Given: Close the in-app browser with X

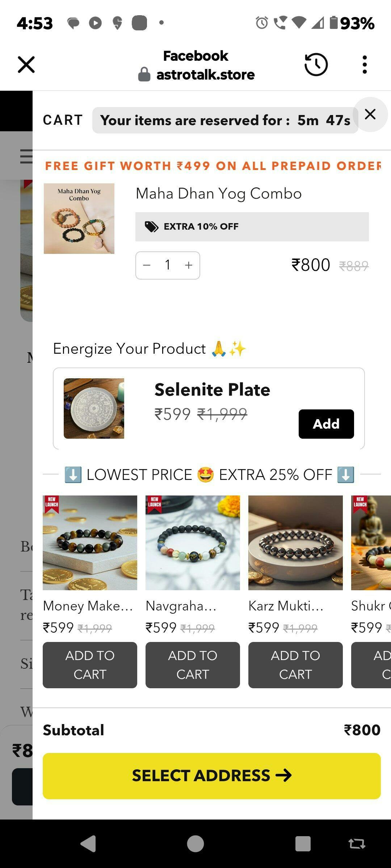Looking at the screenshot, I should [x=26, y=65].
